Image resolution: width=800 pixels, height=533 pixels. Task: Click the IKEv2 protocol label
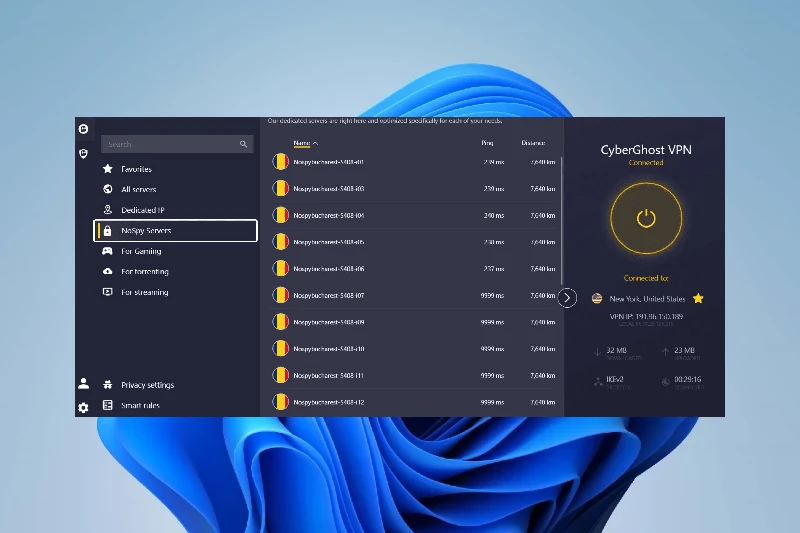[615, 379]
